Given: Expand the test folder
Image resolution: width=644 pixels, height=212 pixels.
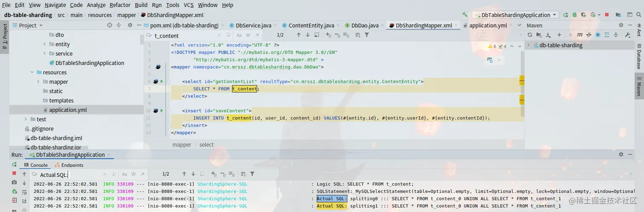Looking at the screenshot, I should pyautogui.click(x=26, y=119).
